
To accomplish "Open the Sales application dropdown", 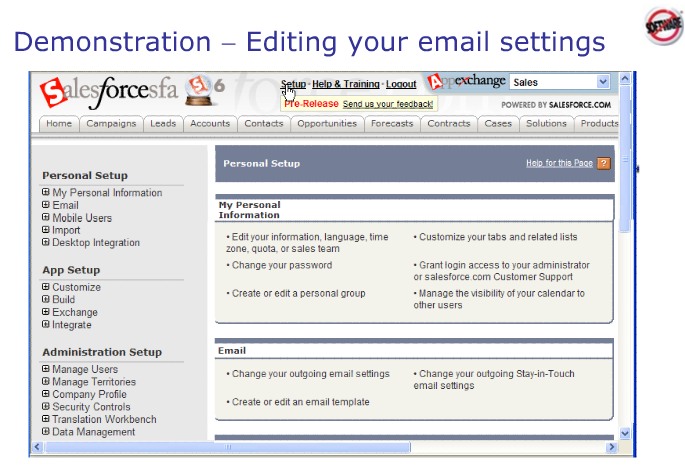I will click(603, 82).
